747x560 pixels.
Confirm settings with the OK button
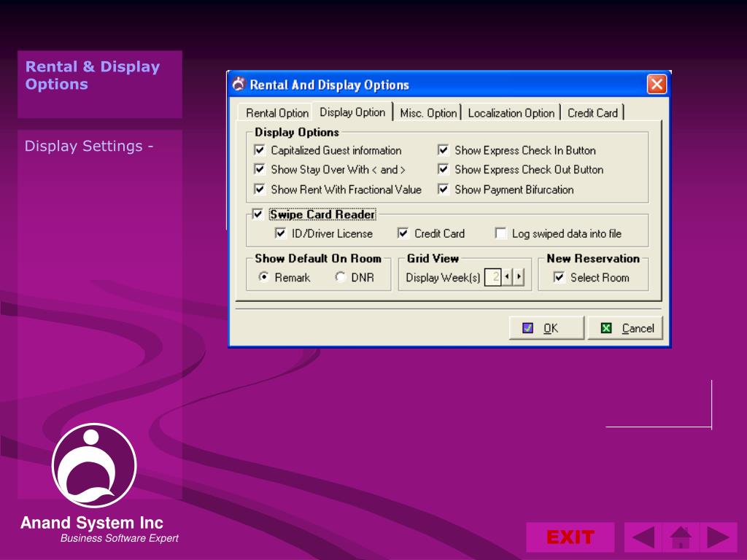point(546,328)
